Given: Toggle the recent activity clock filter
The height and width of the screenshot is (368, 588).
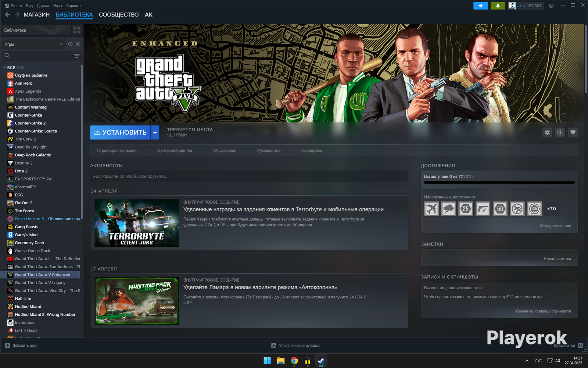Looking at the screenshot, I should pyautogui.click(x=70, y=44).
